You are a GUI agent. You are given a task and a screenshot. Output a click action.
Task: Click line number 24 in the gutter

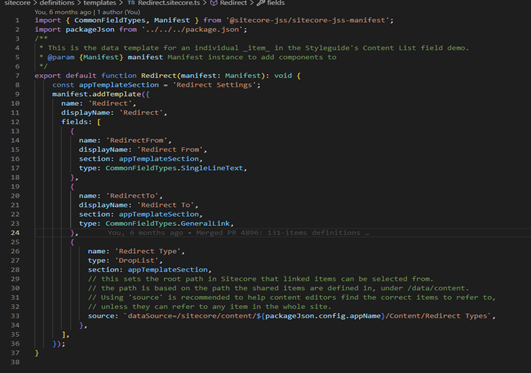tap(15, 233)
